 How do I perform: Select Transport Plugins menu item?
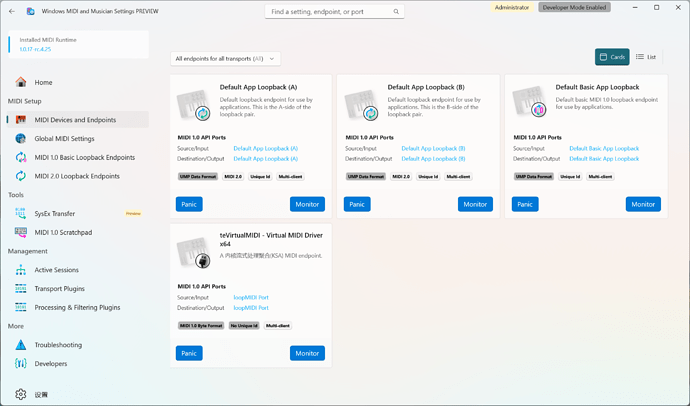78,289
